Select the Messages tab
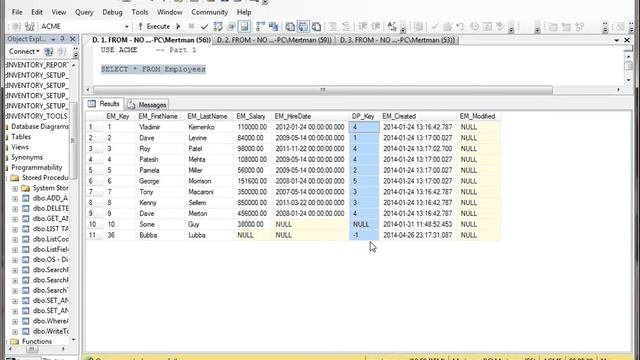 [147, 105]
